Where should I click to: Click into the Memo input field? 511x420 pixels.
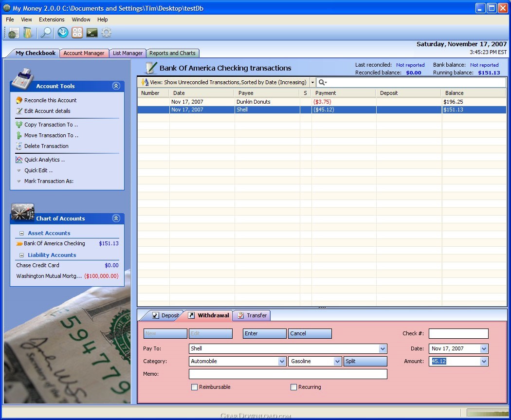coord(288,374)
